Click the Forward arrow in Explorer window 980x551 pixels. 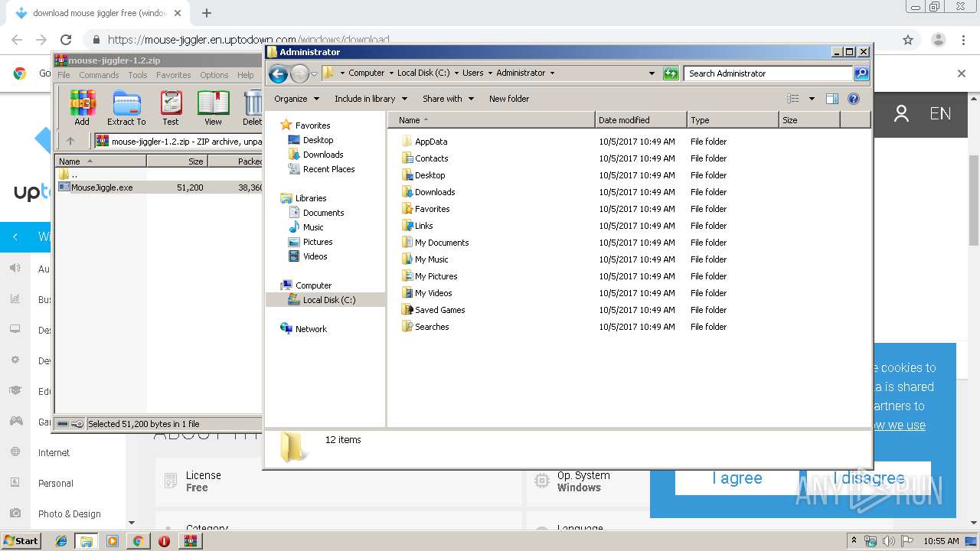click(299, 73)
